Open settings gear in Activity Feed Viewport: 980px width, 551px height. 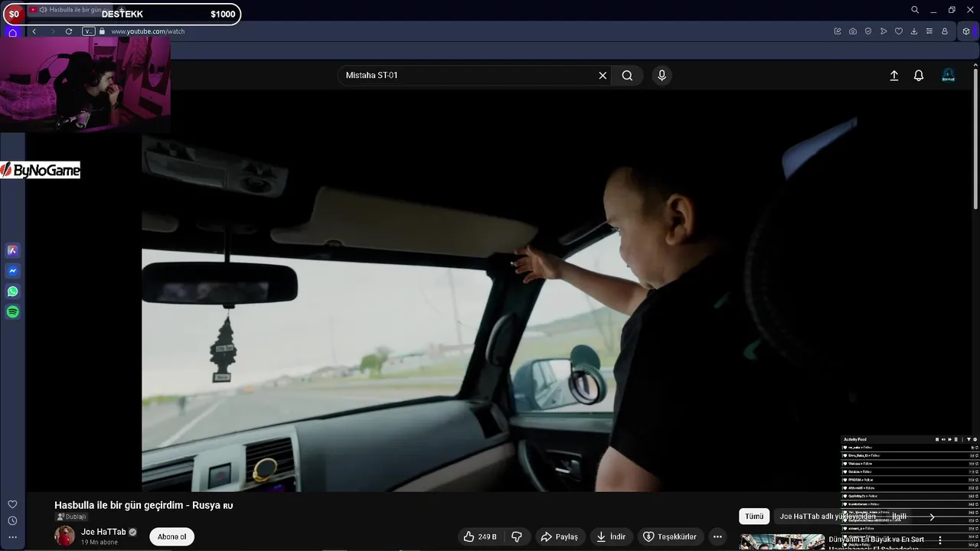click(x=975, y=439)
